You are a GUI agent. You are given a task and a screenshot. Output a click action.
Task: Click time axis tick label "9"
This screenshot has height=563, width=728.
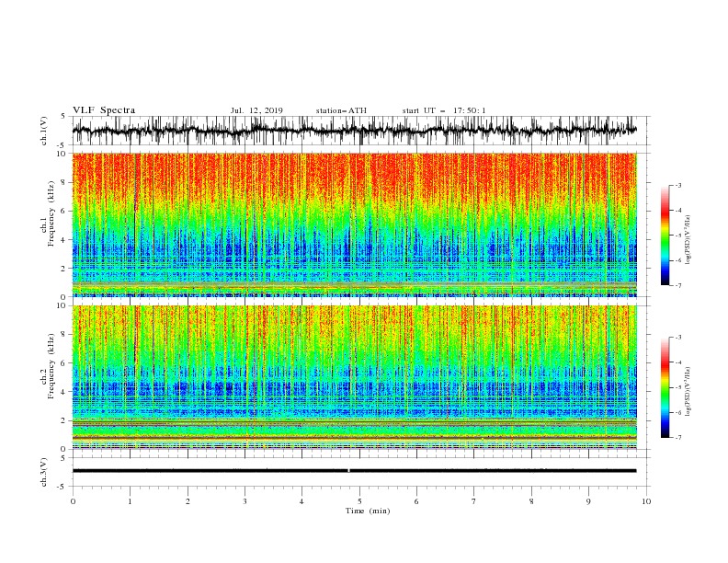click(x=588, y=501)
